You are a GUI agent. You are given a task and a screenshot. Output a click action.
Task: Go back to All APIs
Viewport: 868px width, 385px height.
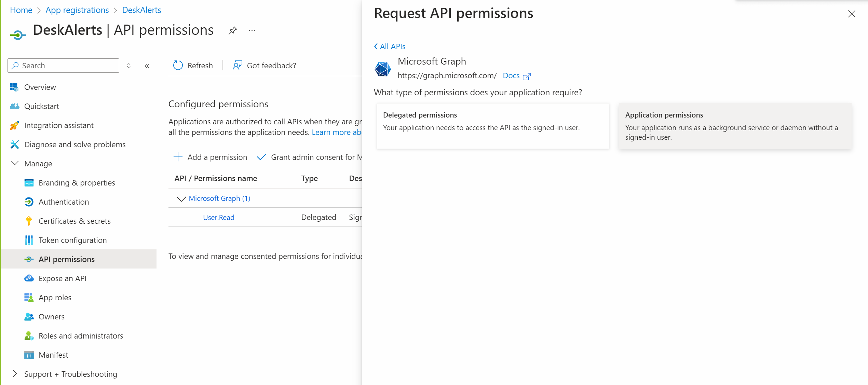click(390, 46)
